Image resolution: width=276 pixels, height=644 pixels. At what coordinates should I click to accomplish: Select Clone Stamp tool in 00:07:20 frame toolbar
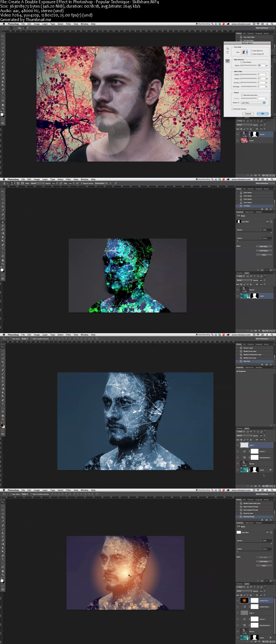[3, 222]
